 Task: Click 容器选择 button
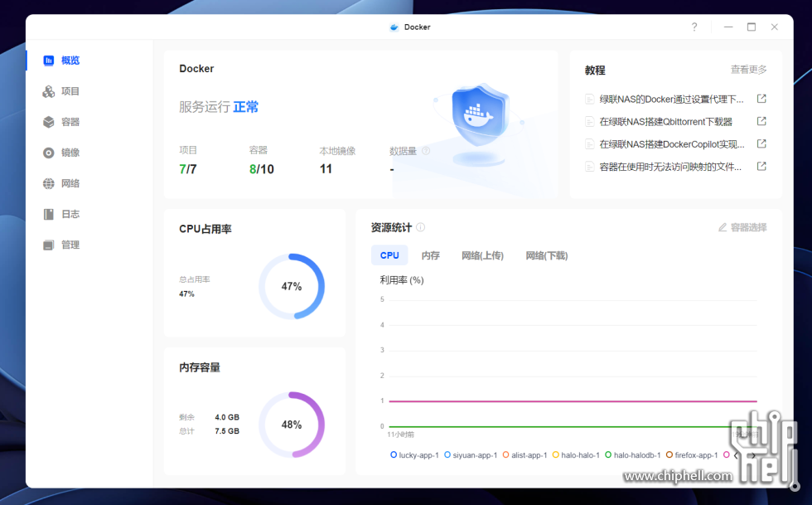[x=742, y=227]
